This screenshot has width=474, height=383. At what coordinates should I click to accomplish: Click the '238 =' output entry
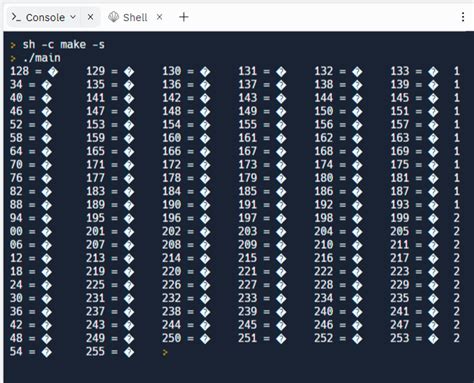186,311
